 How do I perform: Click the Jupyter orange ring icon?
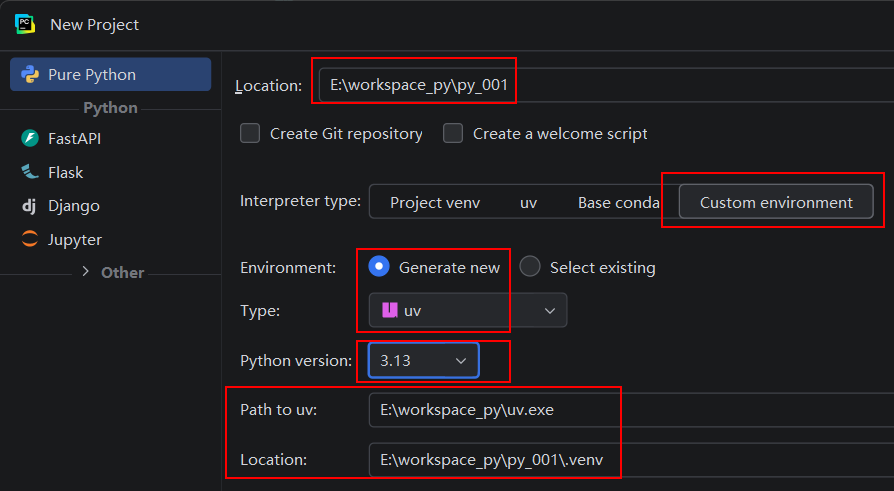pos(30,239)
